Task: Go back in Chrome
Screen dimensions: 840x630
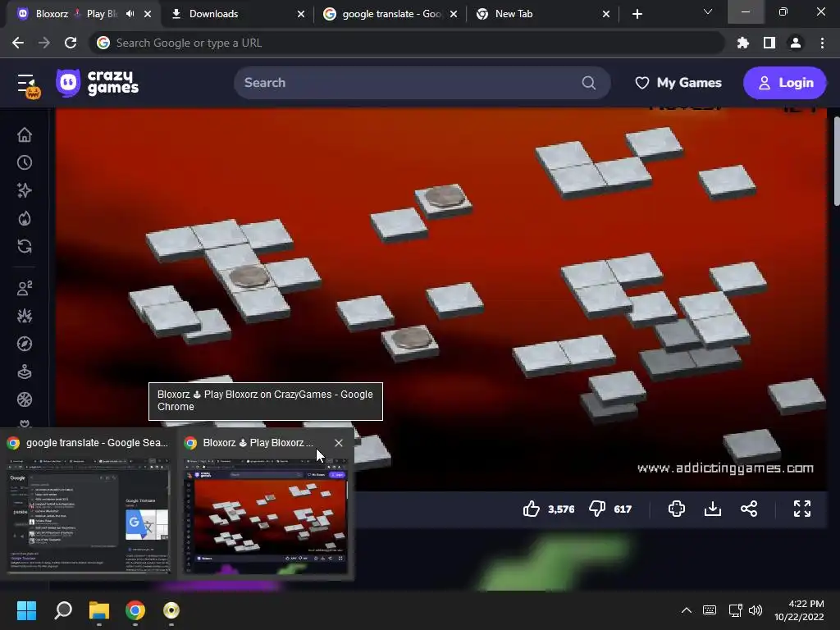Action: point(18,43)
